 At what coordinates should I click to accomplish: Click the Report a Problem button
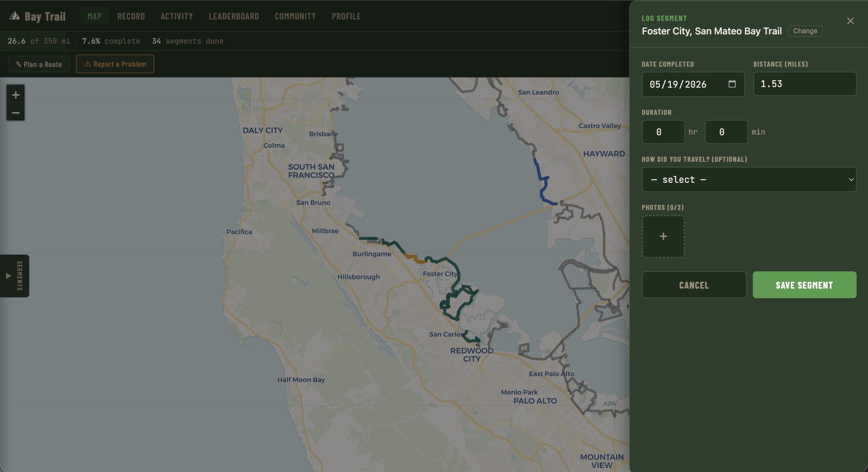[115, 64]
